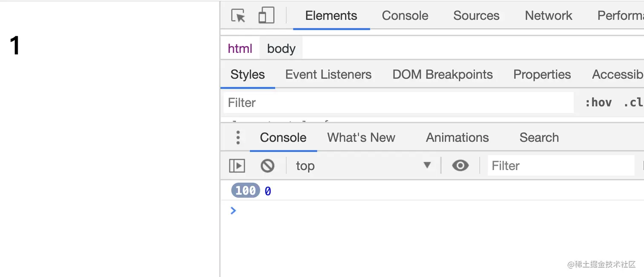The height and width of the screenshot is (277, 644).
Task: Show the console sidebar icon
Action: 237,165
